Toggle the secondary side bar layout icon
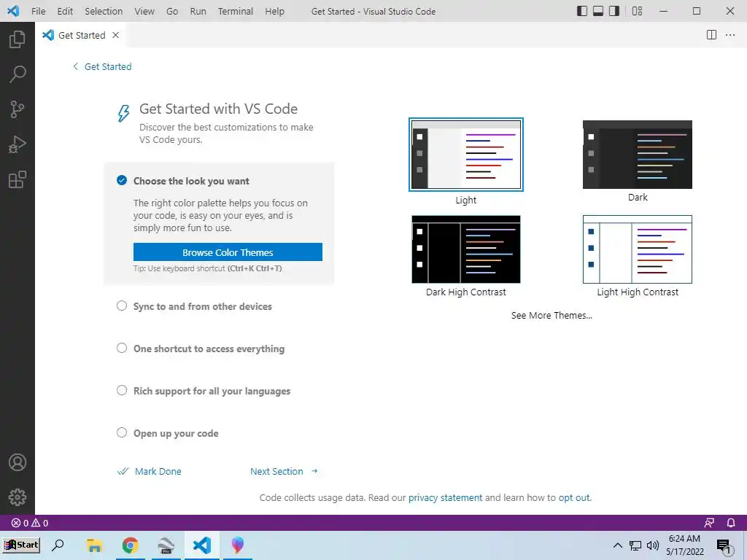This screenshot has height=560, width=747. [614, 11]
